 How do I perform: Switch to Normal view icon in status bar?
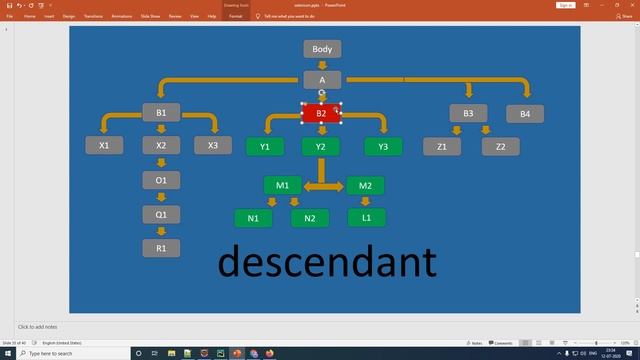pos(526,343)
